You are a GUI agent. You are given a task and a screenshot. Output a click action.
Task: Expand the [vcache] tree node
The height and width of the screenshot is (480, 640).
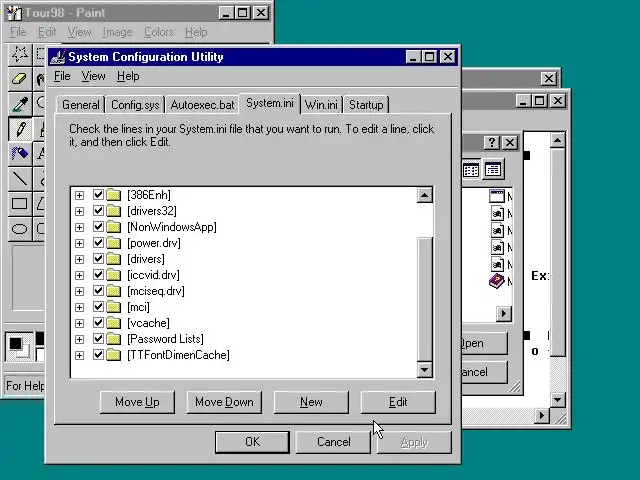tap(79, 323)
